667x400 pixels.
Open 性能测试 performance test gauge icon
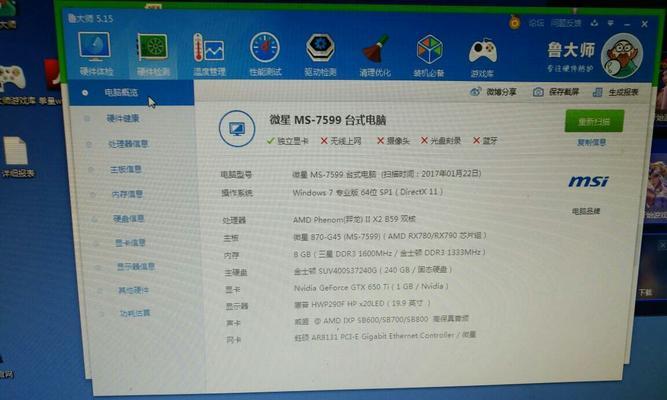(x=265, y=49)
